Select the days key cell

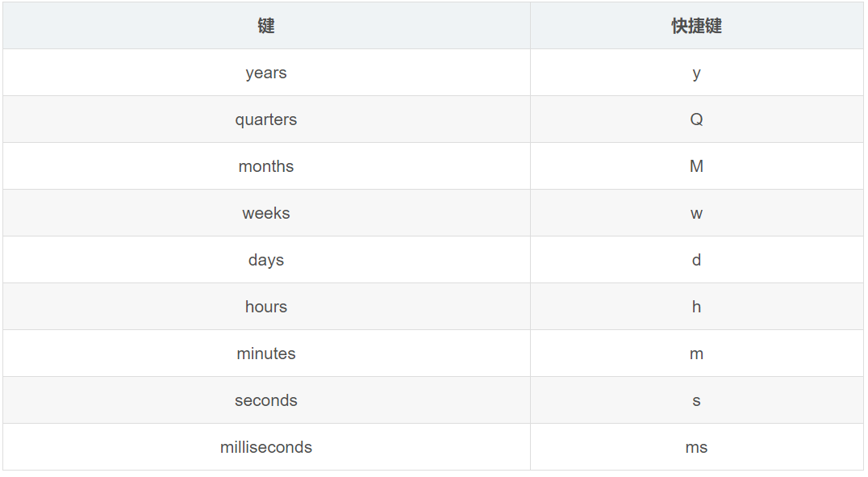(266, 260)
